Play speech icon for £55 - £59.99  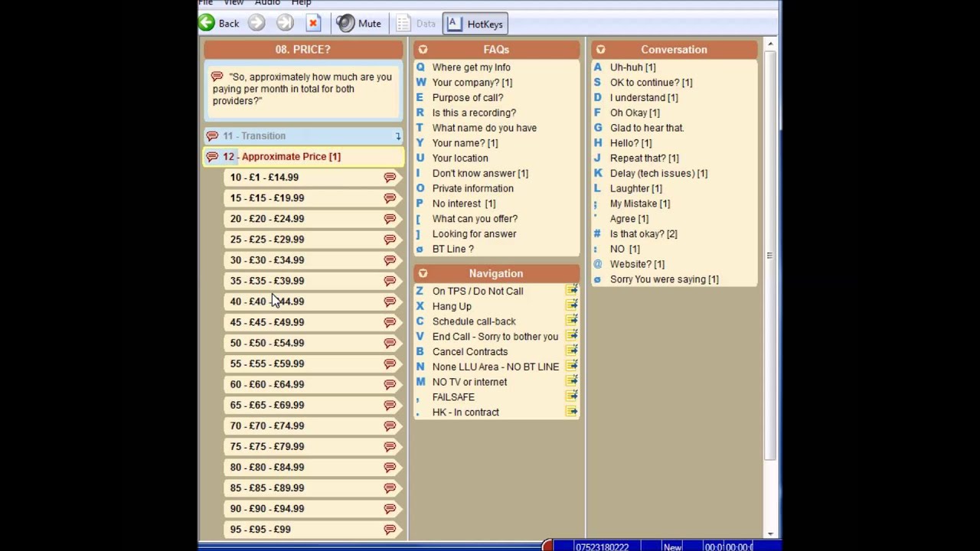[x=390, y=364]
